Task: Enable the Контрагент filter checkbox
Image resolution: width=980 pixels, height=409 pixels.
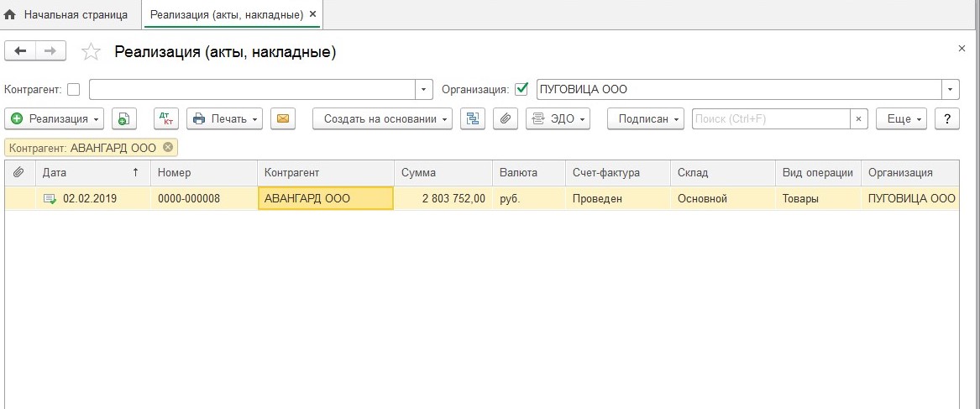Action: (74, 89)
